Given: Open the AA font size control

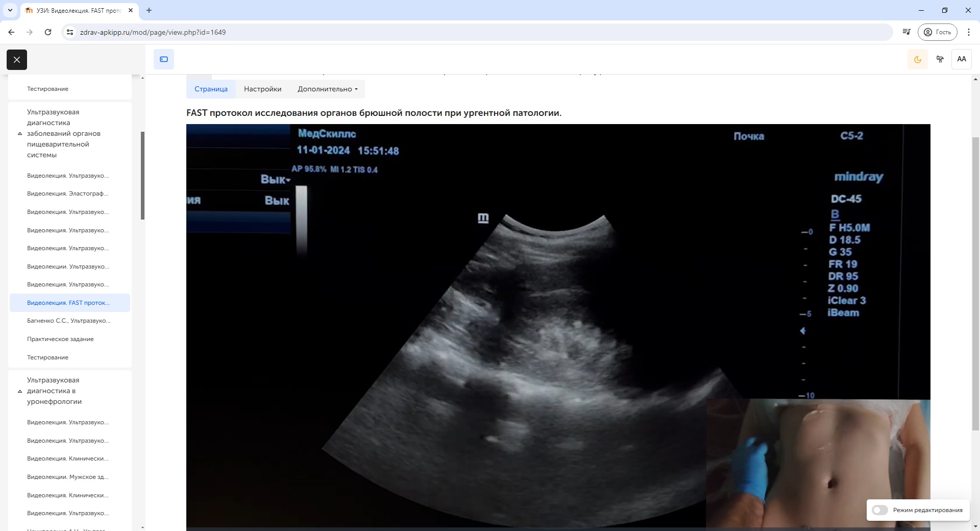Looking at the screenshot, I should coord(961,59).
